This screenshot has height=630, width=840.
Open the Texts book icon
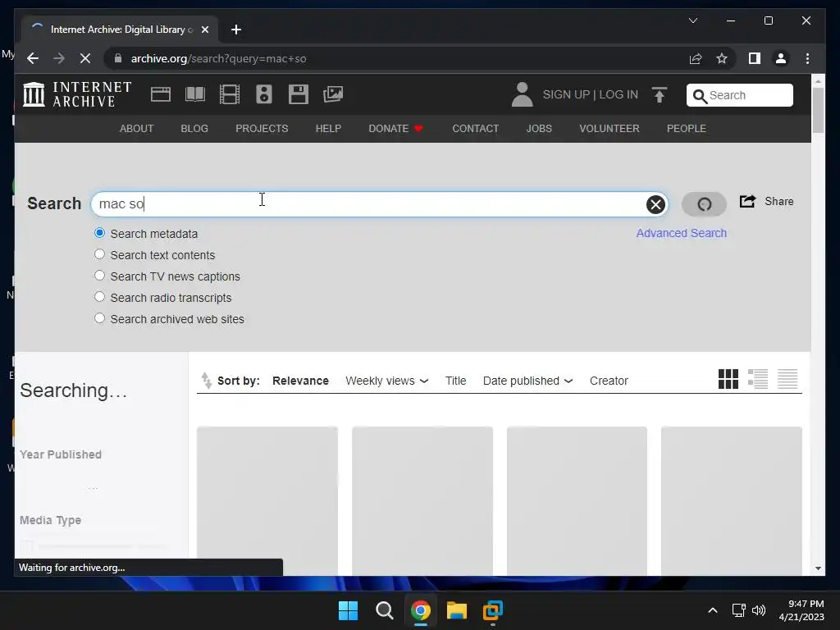tap(195, 94)
